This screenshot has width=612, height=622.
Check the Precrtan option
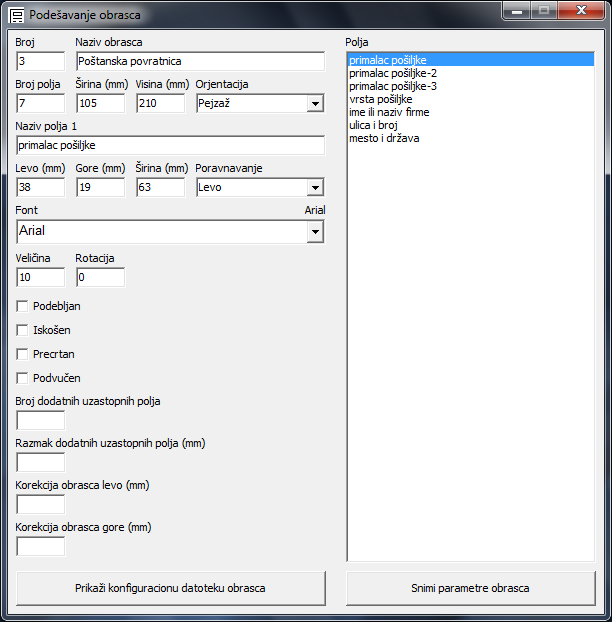pyautogui.click(x=23, y=354)
